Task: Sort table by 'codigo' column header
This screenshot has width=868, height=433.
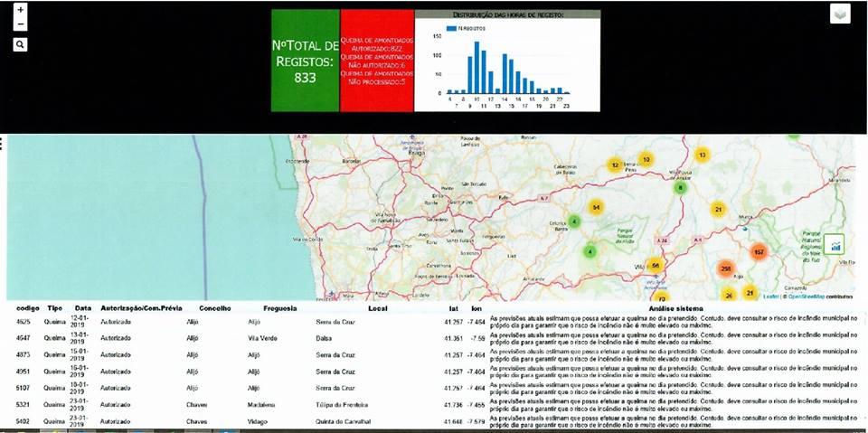Action: [28, 308]
